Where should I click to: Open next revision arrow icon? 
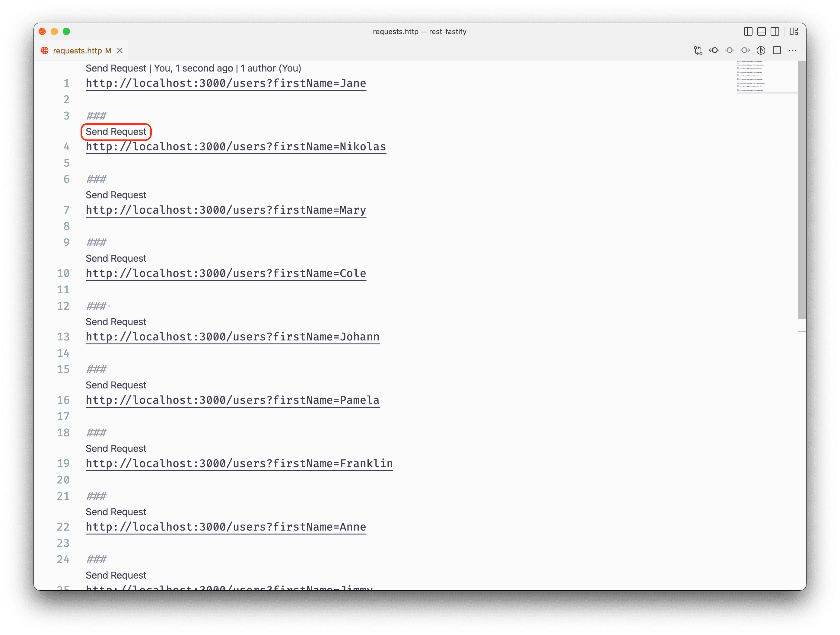[745, 50]
